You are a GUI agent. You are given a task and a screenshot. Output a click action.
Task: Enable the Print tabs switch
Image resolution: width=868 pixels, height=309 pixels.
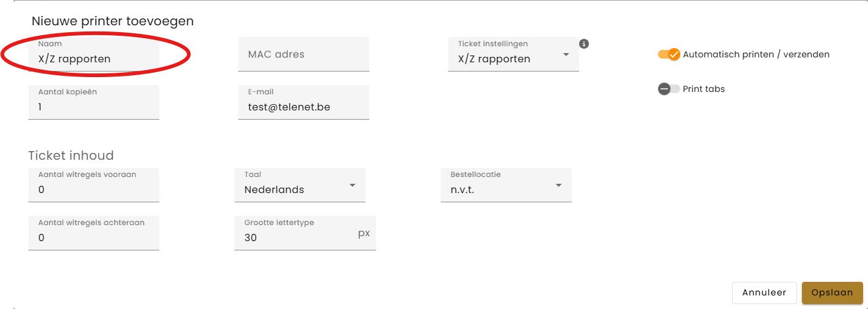pos(669,89)
